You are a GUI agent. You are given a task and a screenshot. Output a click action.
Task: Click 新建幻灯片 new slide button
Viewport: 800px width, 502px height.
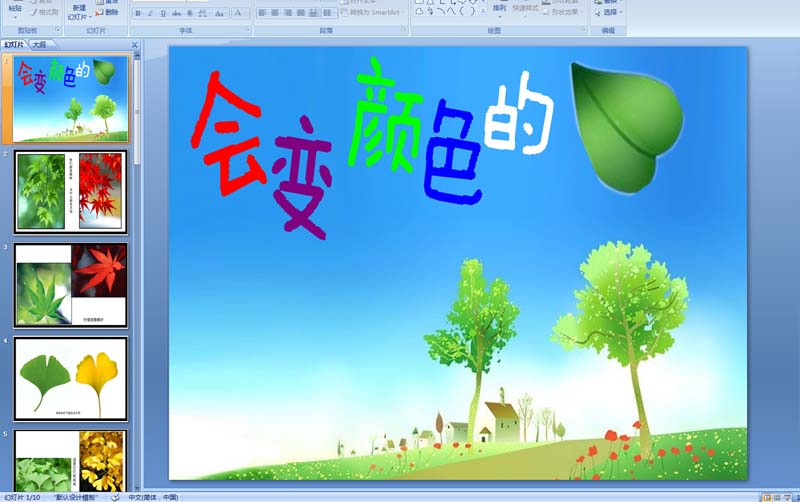pos(79,13)
